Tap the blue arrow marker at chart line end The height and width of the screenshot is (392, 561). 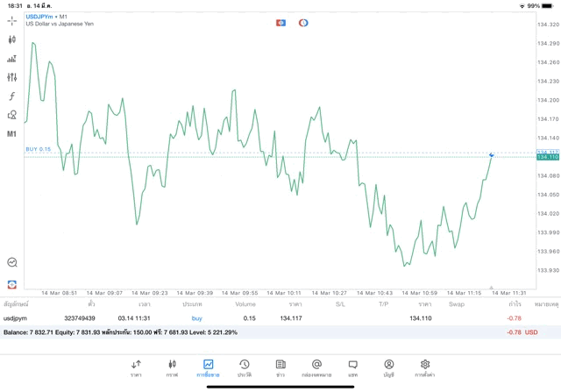(x=492, y=155)
